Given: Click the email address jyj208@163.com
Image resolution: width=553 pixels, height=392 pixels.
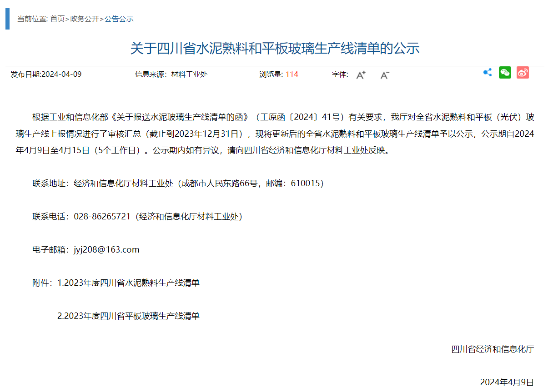Looking at the screenshot, I should 106,250.
